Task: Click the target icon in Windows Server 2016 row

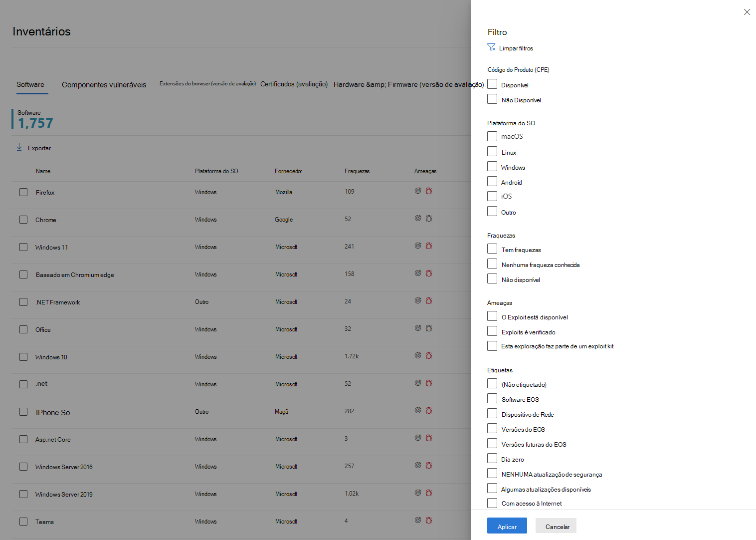Action: tap(418, 465)
